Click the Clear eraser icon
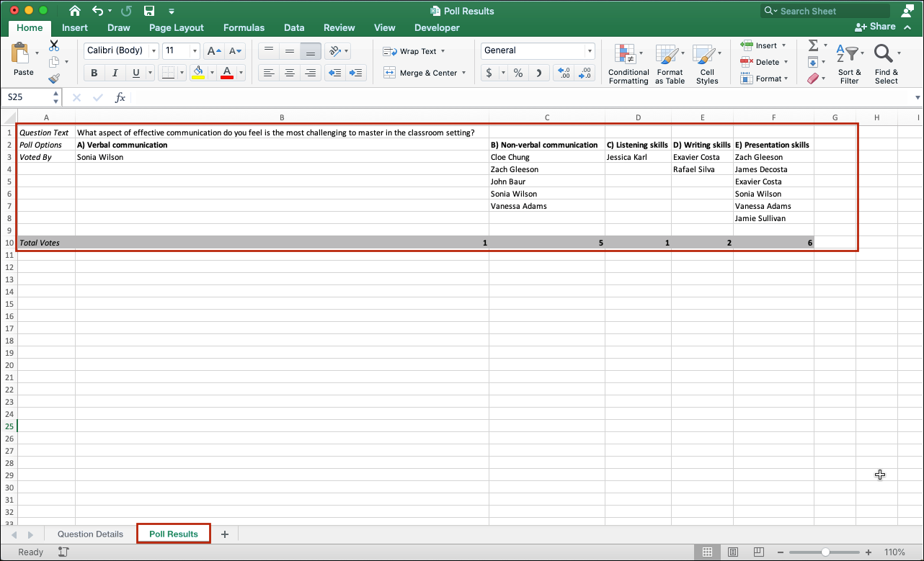 click(x=813, y=78)
